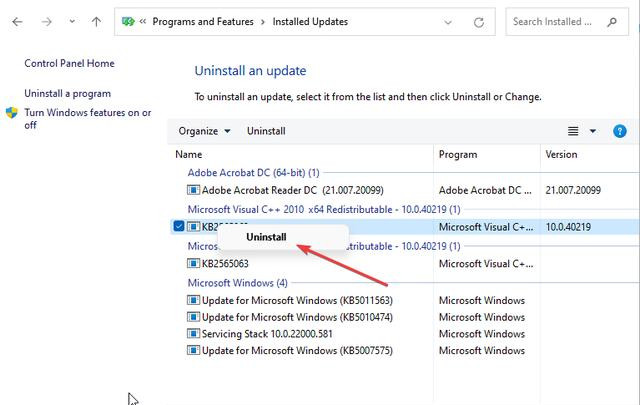Viewport: 640px width, 405px height.
Task: Click the Windows features shield icon
Action: [12, 113]
